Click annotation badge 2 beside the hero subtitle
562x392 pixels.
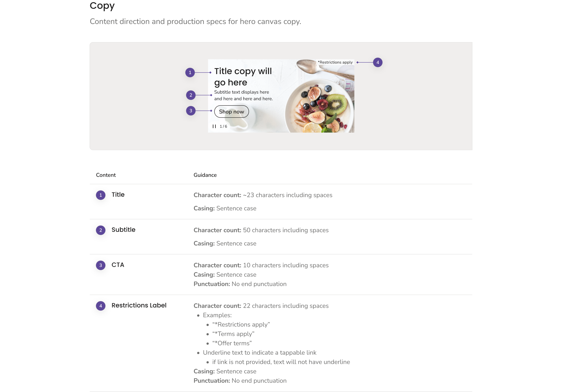pyautogui.click(x=191, y=95)
